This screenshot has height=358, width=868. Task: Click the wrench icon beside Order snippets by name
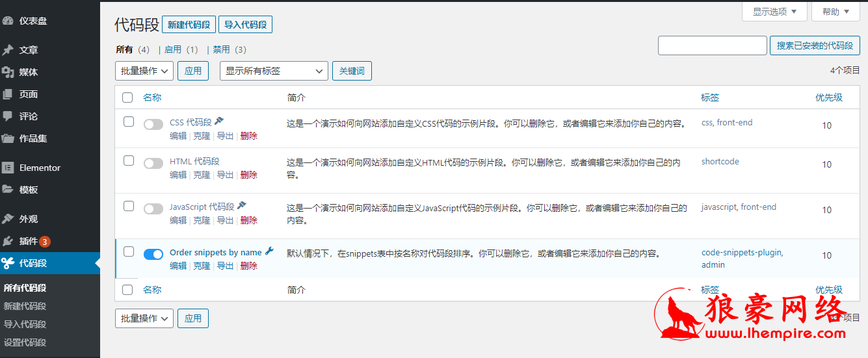[269, 251]
